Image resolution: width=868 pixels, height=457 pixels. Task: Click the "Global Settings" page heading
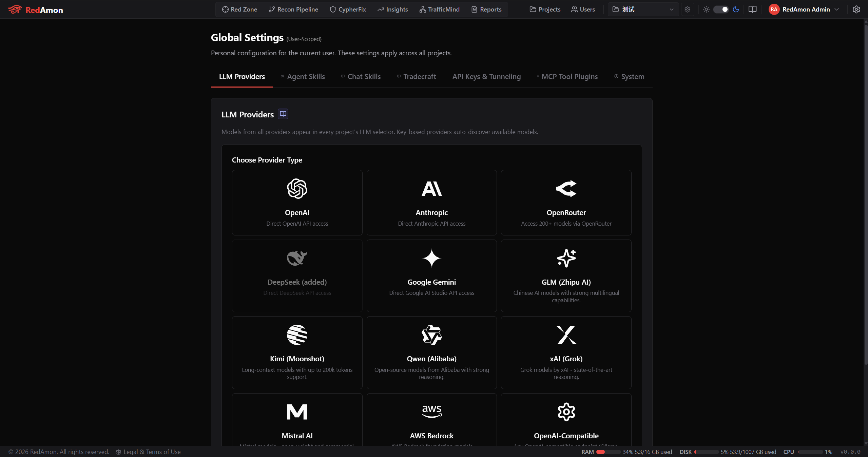(x=247, y=38)
